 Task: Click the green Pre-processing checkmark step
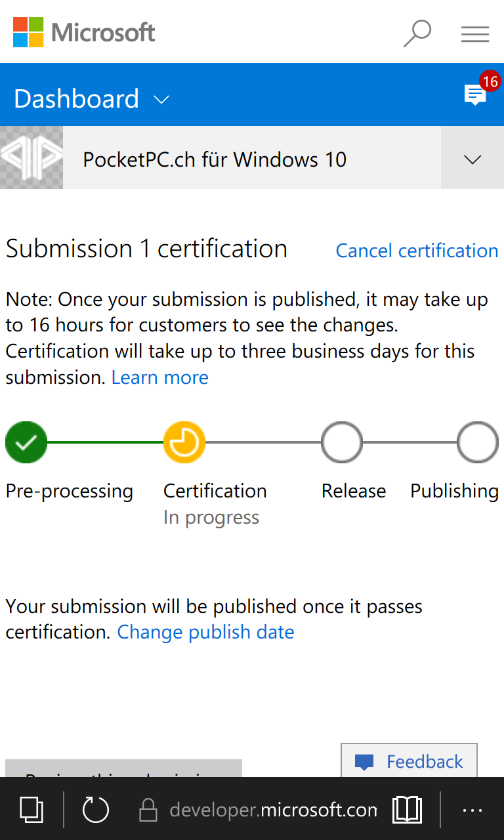(26, 442)
